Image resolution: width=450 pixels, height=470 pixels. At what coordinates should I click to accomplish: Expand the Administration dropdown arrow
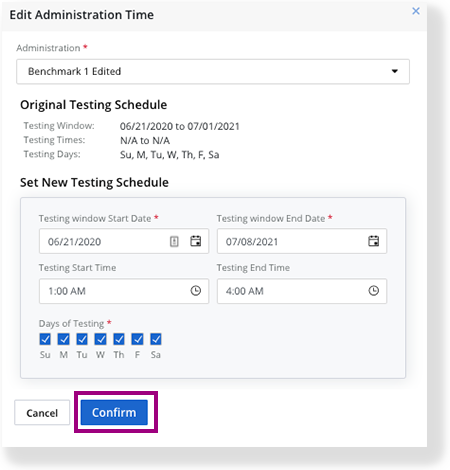tap(395, 71)
